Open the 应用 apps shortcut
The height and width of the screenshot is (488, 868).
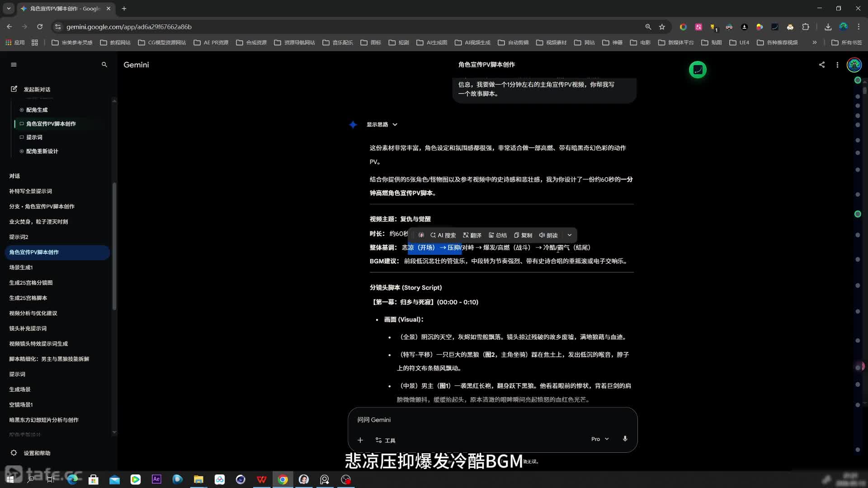pyautogui.click(x=15, y=42)
